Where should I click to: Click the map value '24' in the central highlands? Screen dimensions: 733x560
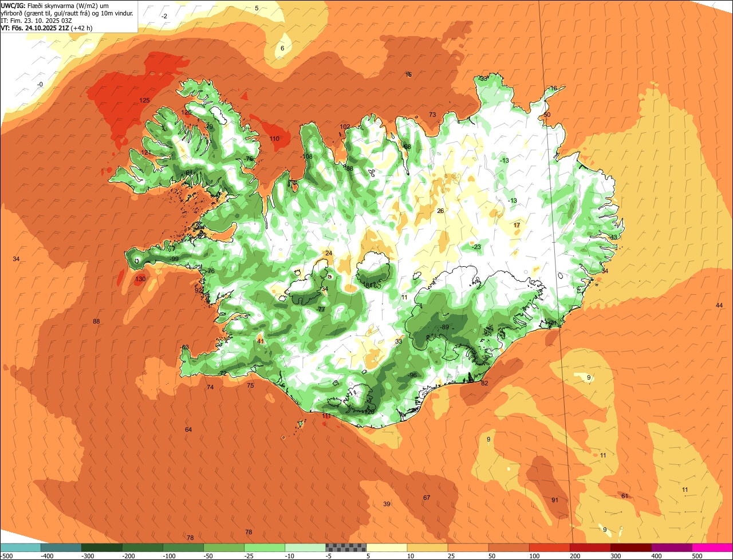coord(329,253)
